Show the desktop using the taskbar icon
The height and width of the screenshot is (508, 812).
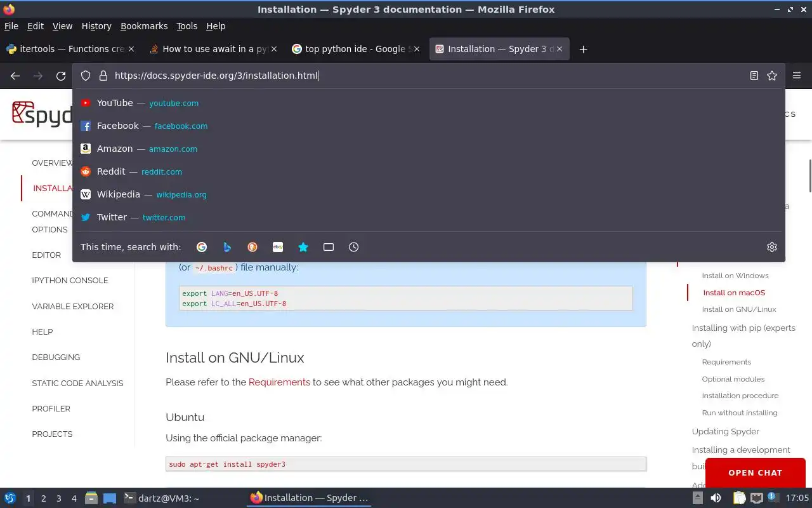pos(110,498)
